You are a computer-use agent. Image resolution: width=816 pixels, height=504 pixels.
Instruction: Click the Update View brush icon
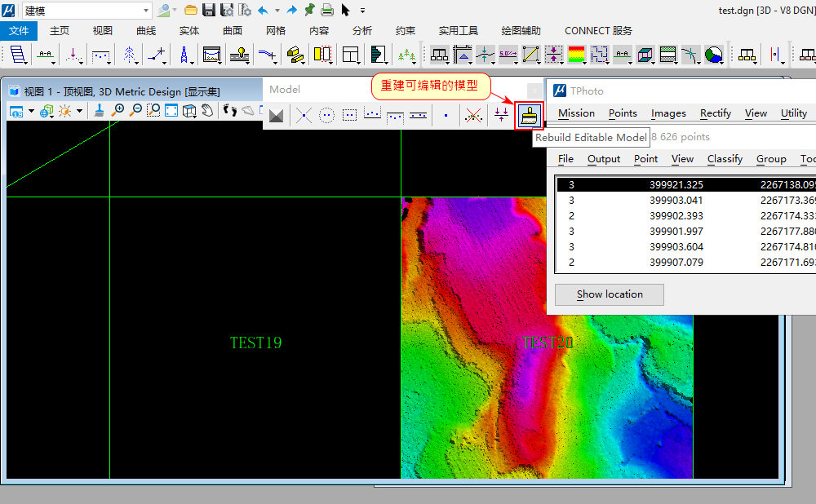(99, 110)
